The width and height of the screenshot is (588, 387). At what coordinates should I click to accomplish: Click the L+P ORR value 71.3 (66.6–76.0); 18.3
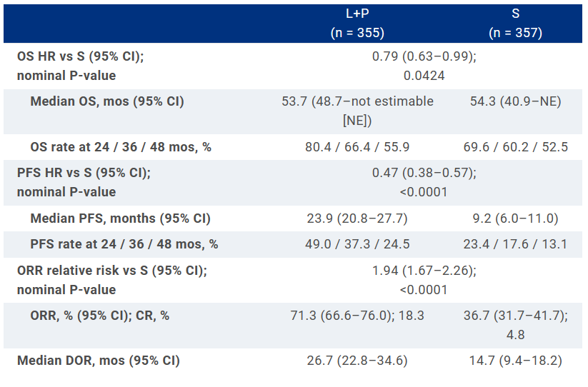[x=357, y=316]
